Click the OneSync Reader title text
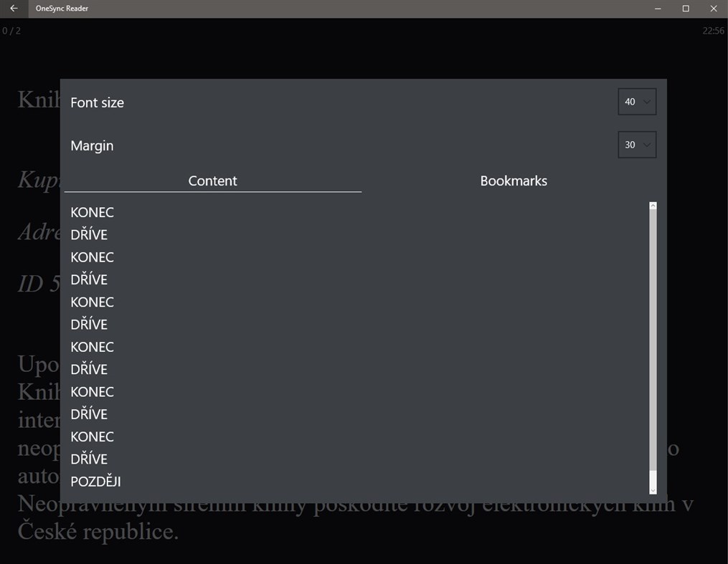The image size is (728, 564). point(61,9)
